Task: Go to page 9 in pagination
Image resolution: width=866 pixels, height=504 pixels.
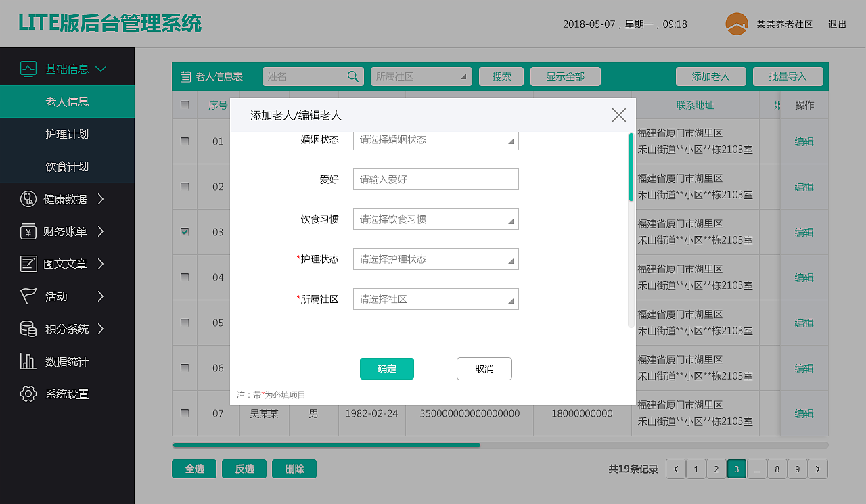Action: tap(797, 468)
